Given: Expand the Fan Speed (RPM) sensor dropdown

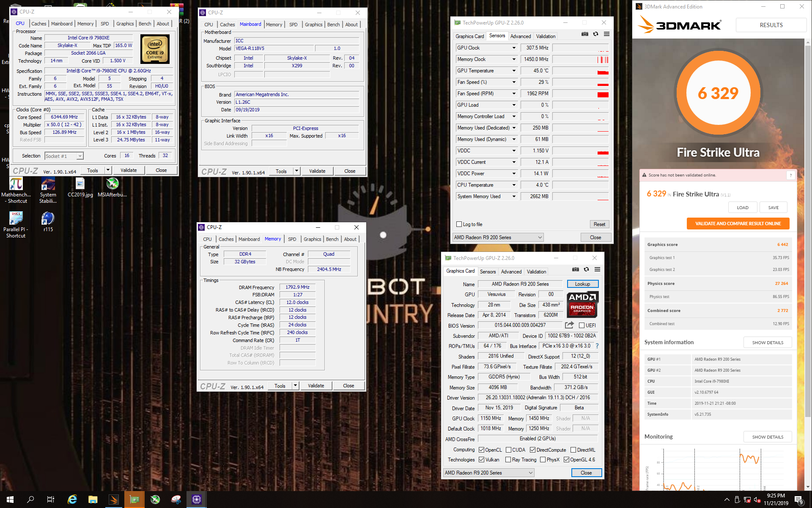Looking at the screenshot, I should 514,94.
